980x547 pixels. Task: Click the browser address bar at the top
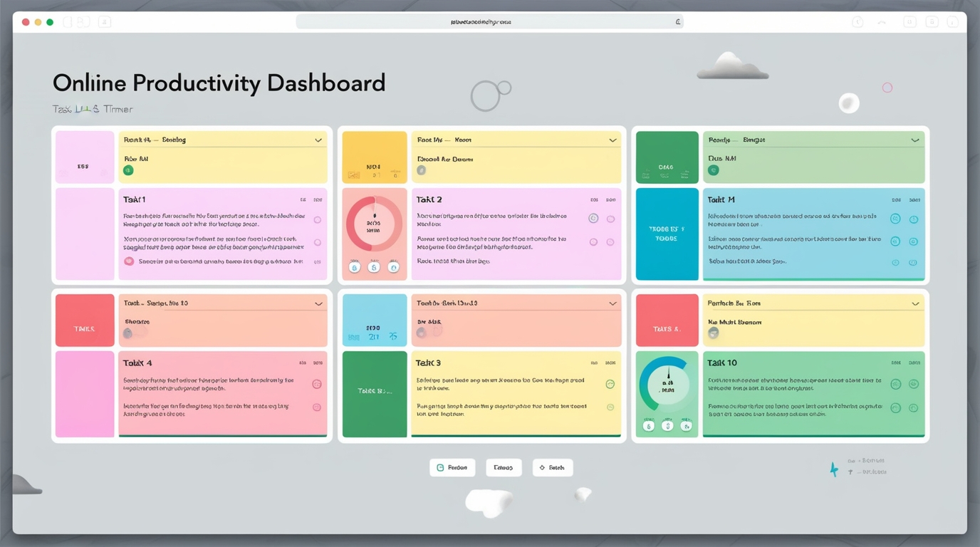pyautogui.click(x=489, y=21)
